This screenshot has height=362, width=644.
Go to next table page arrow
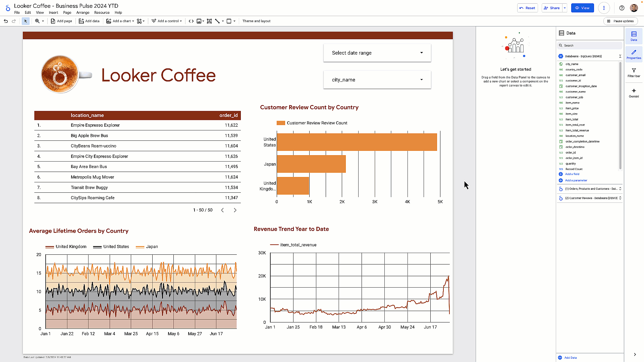235,210
